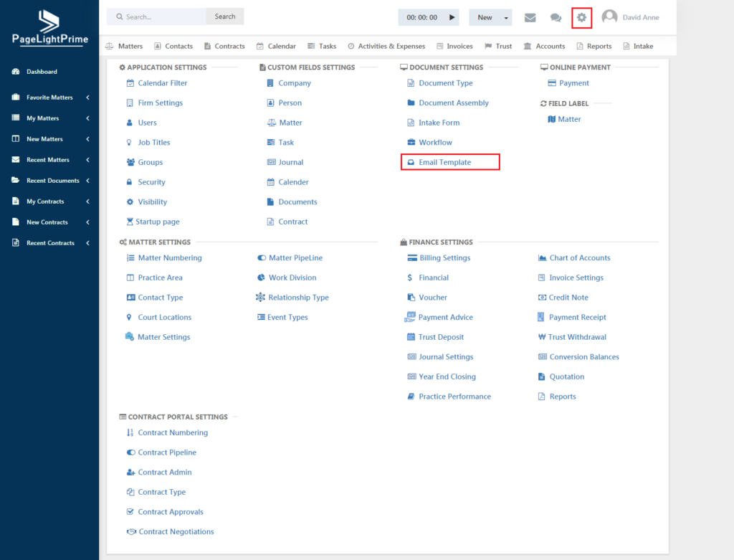This screenshot has height=560, width=734.
Task: Click the New button
Action: tap(485, 18)
